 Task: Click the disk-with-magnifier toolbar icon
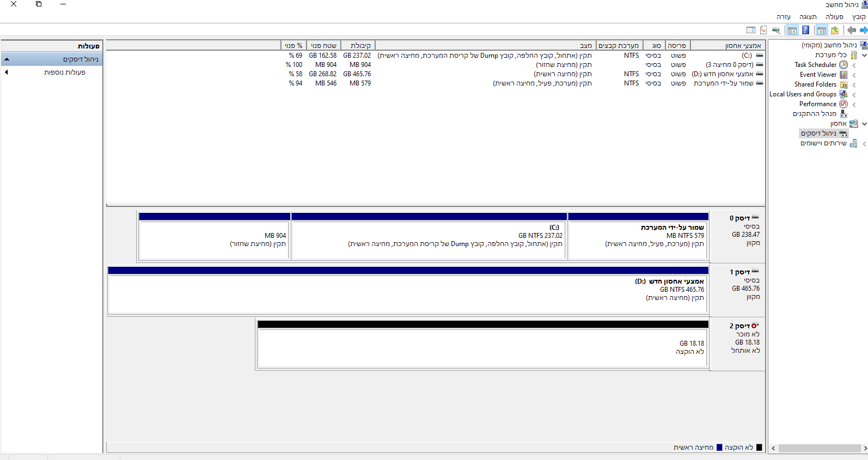776,30
